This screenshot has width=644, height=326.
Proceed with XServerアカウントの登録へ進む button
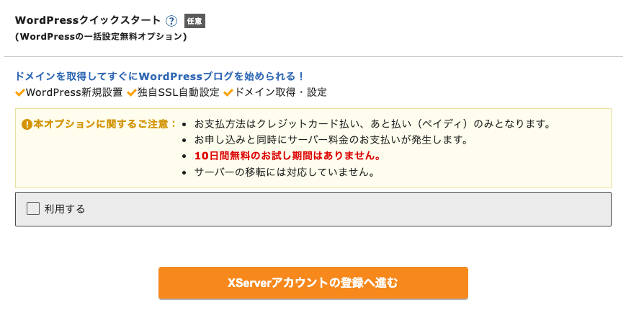coord(313,283)
